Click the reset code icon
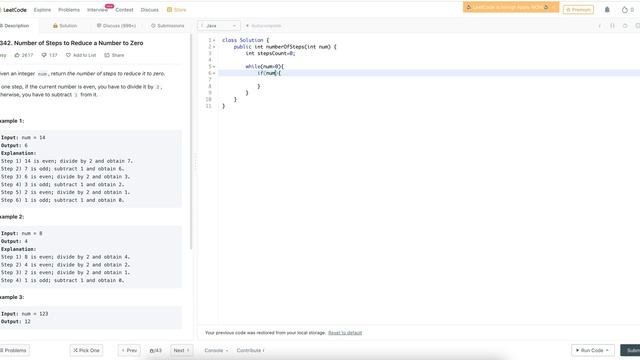The width and height of the screenshot is (640, 360). [625, 26]
